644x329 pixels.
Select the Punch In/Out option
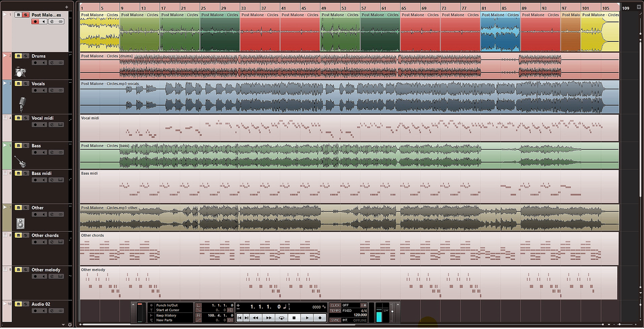pos(167,305)
